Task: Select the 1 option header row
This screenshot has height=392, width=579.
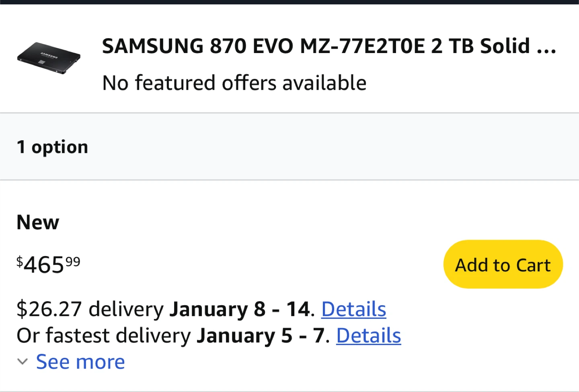Action: pos(52,146)
